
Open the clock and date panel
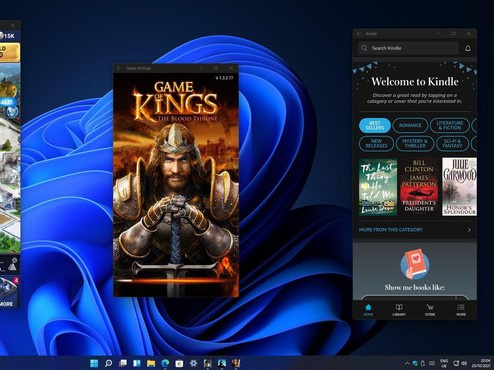pyautogui.click(x=482, y=363)
